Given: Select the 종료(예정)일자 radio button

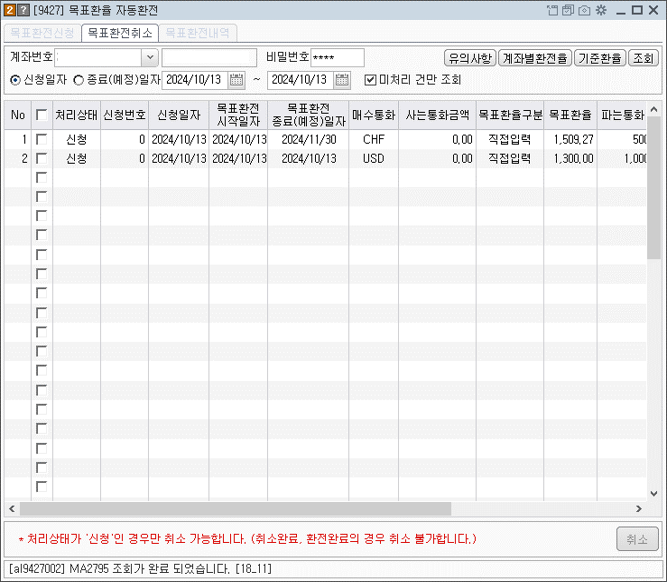Looking at the screenshot, I should coord(79,79).
